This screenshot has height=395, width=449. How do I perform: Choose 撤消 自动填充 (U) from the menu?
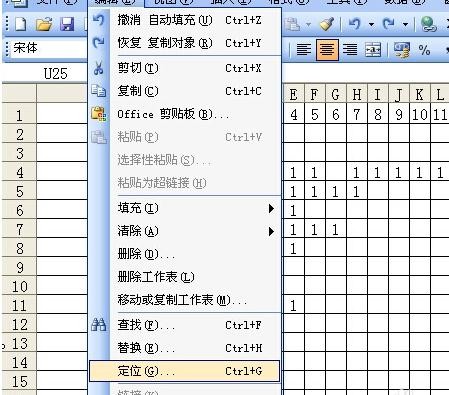[185, 20]
